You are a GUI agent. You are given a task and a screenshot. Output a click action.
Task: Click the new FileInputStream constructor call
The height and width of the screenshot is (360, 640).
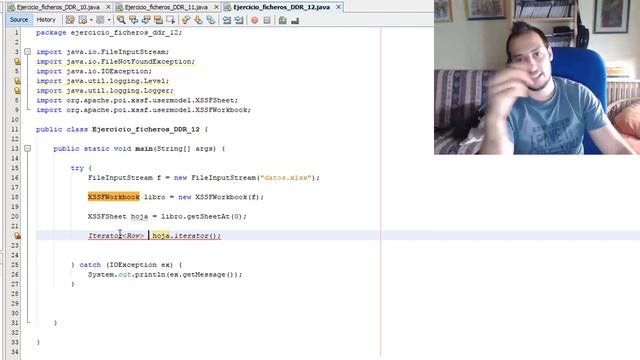click(247, 178)
